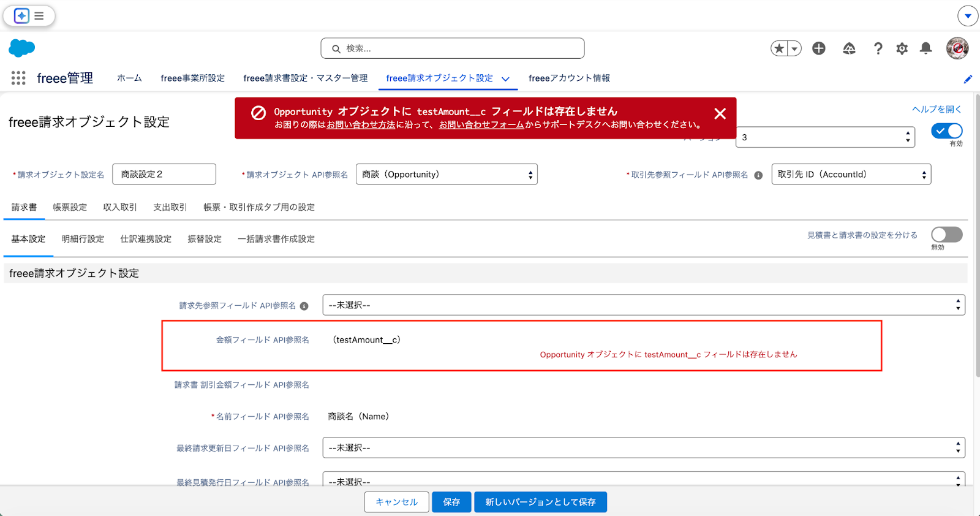Click the page vertical scrollbar

(x=977, y=236)
